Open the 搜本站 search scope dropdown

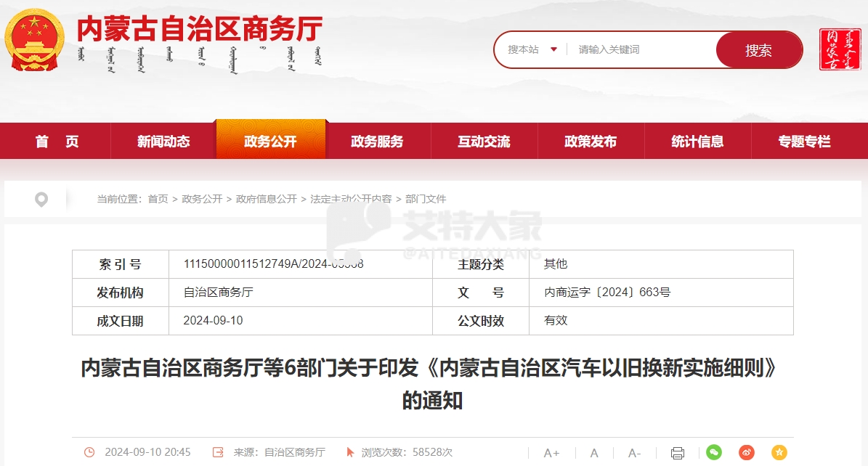tap(532, 49)
